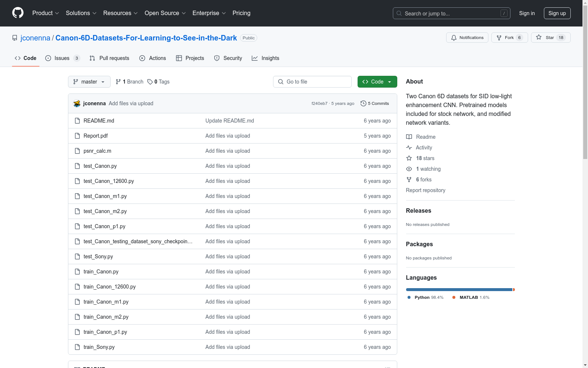Click the search magnifier icon in header
The height and width of the screenshot is (368, 588).
coord(399,13)
